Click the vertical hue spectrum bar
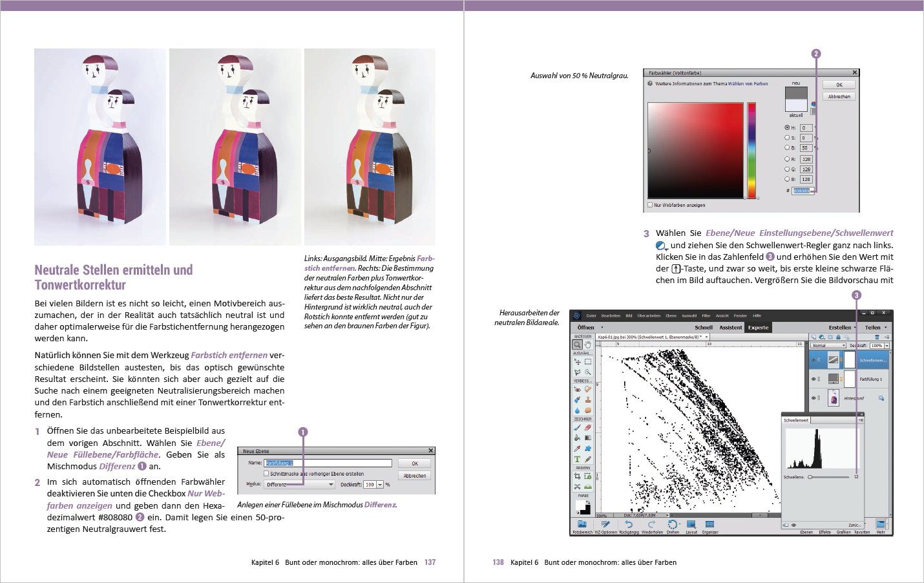Screen dimensions: 924x583 click(751, 150)
